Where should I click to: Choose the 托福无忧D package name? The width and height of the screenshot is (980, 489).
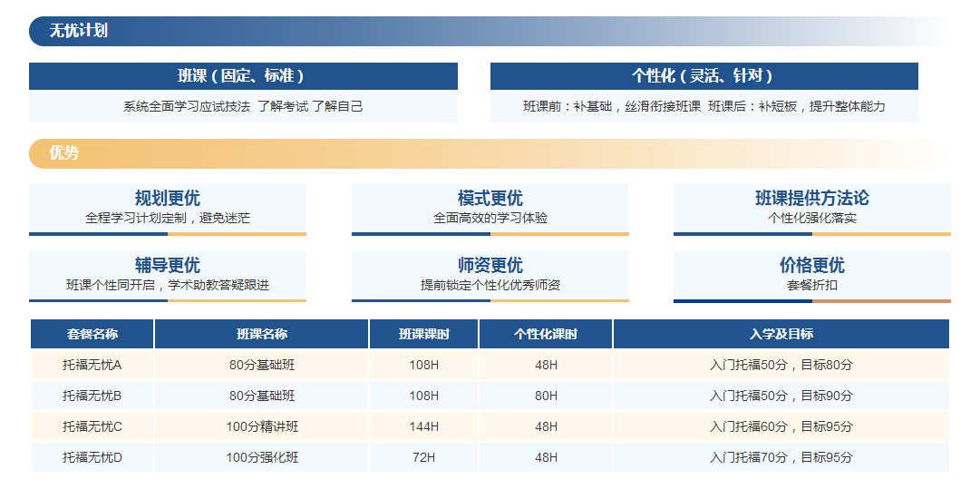(x=92, y=457)
